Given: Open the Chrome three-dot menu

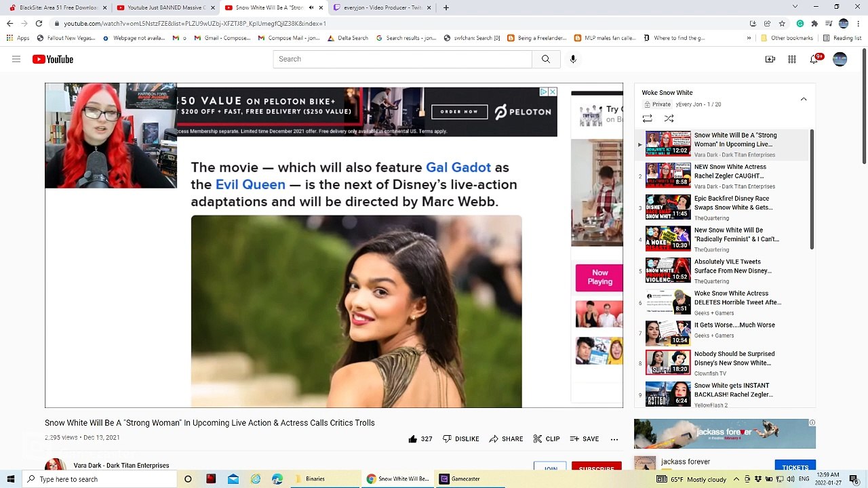Looking at the screenshot, I should point(858,23).
